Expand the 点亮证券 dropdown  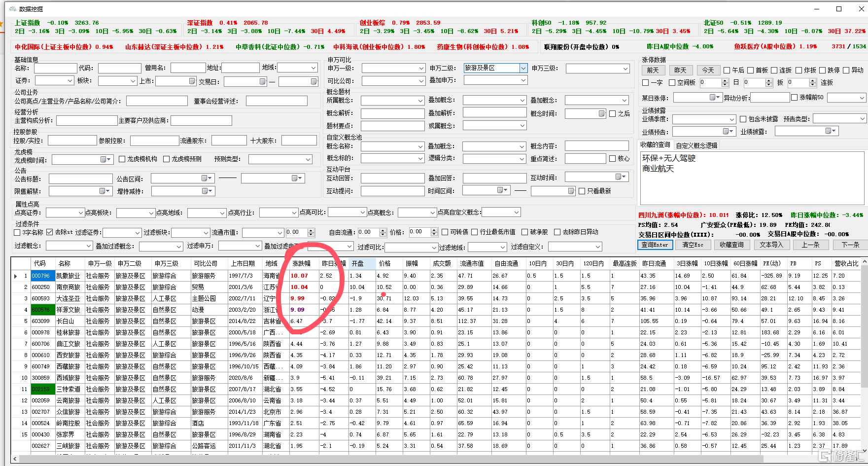(81, 213)
